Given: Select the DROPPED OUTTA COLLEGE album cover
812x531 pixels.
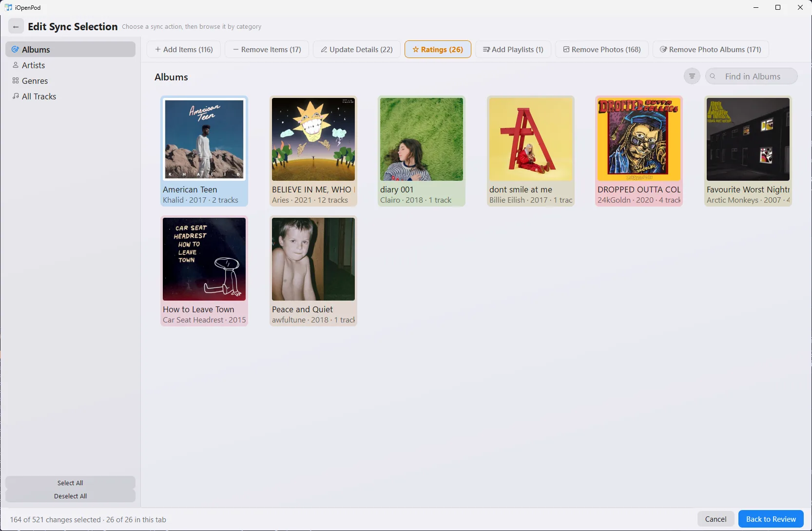Looking at the screenshot, I should tap(639, 139).
